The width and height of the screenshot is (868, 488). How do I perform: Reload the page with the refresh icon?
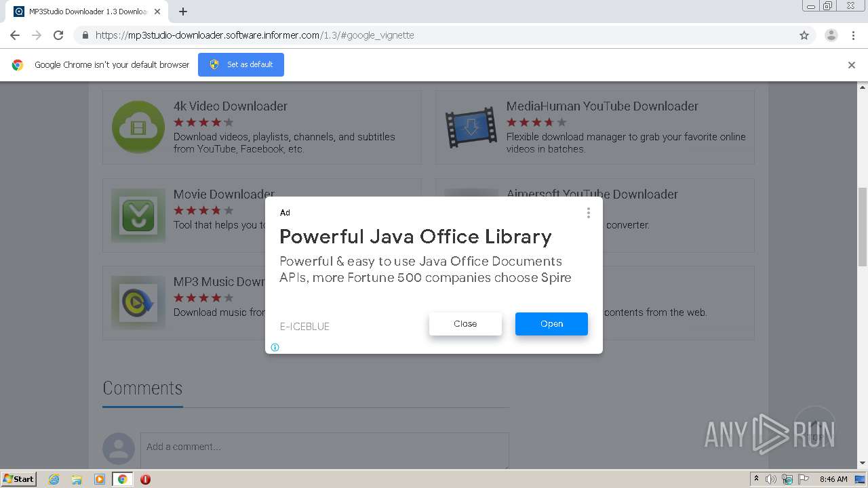point(58,35)
